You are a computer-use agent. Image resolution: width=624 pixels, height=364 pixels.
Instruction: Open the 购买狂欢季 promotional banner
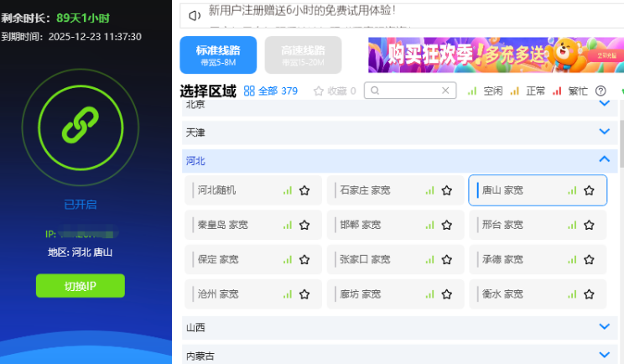tap(492, 55)
